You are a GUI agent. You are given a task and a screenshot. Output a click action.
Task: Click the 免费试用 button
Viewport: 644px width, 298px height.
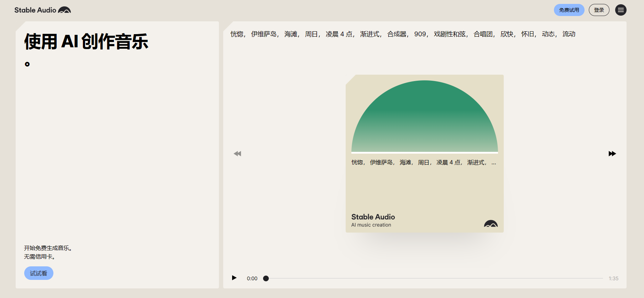click(569, 10)
